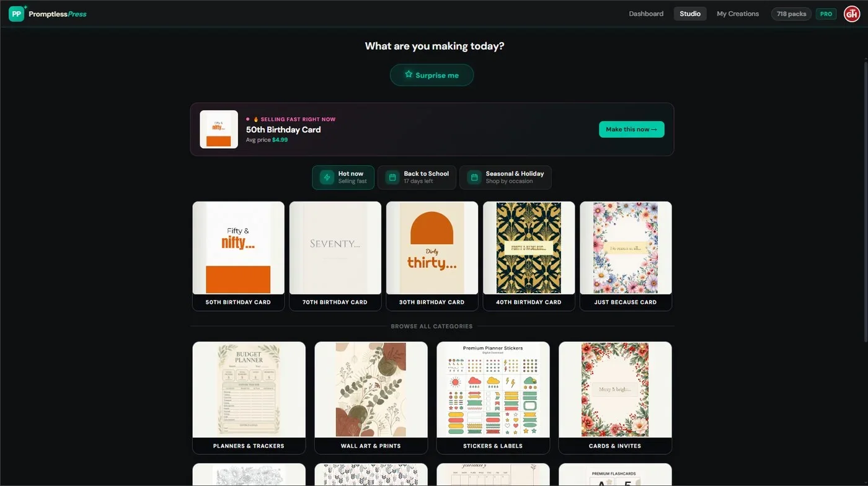
Task: Click the PLANNERS & TRACKERS label
Action: coord(249,446)
